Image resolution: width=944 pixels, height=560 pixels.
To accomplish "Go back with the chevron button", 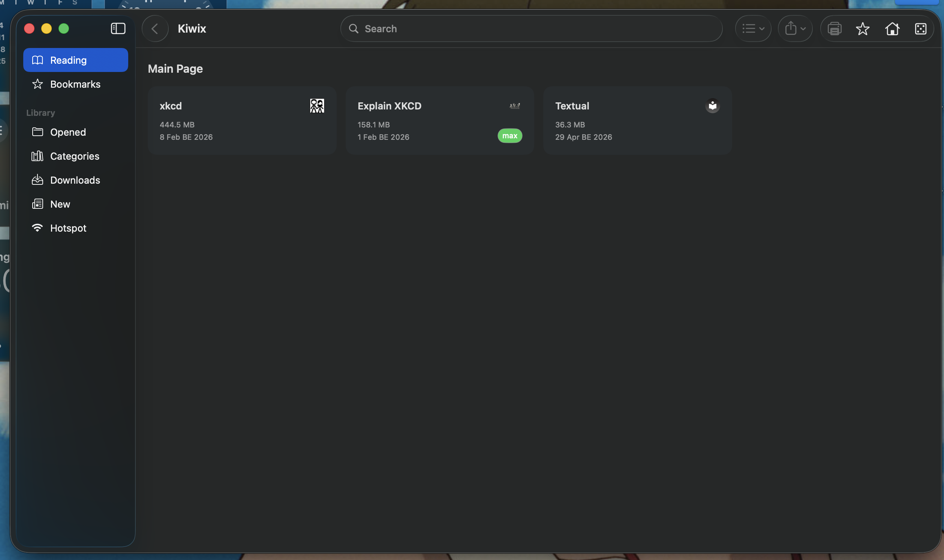I will (155, 29).
